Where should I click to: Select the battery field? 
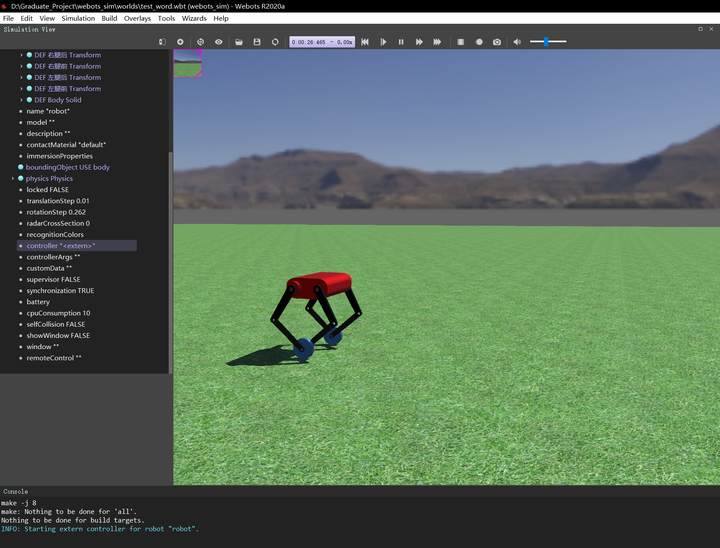(38, 302)
